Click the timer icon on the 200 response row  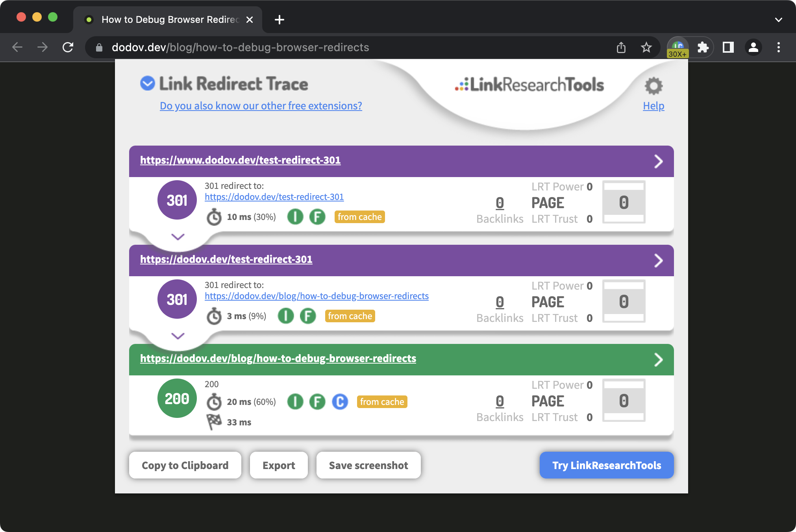point(215,401)
